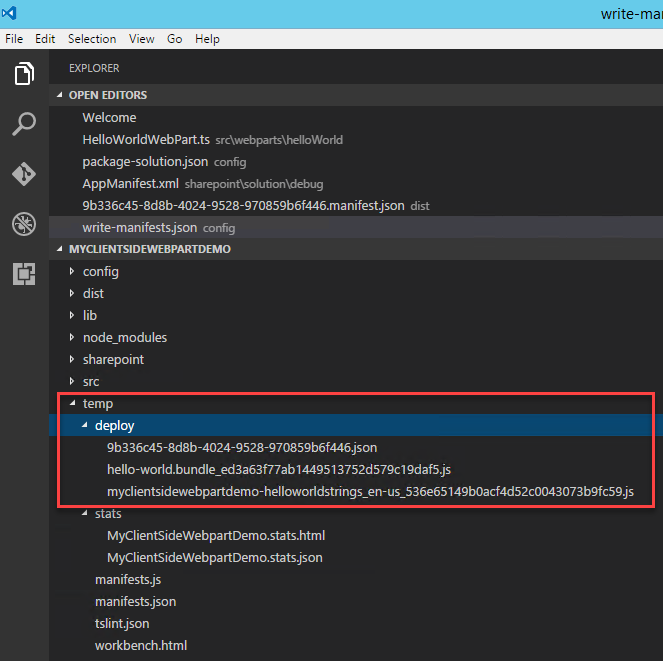Collapse the stats folder
This screenshot has width=663, height=661.
pos(85,513)
